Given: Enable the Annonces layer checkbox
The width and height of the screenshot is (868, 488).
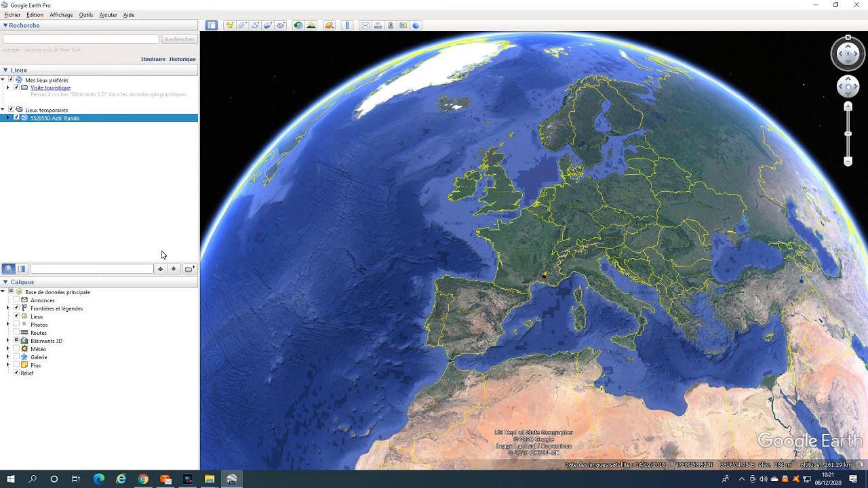Looking at the screenshot, I should [16, 300].
